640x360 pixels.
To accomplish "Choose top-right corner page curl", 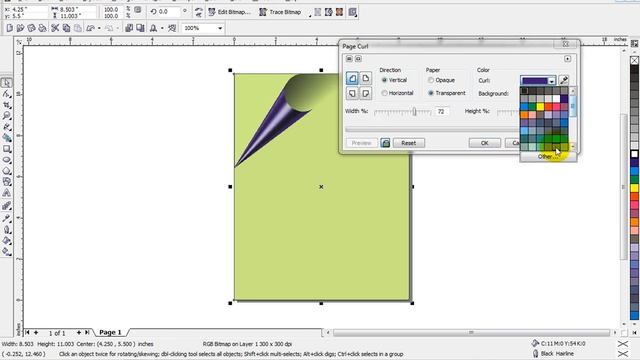I will [x=366, y=78].
